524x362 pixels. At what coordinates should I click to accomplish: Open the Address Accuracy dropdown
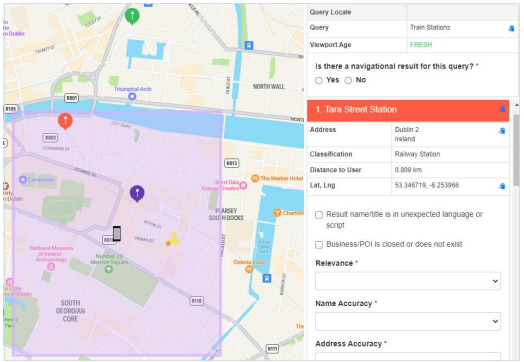pos(408,356)
